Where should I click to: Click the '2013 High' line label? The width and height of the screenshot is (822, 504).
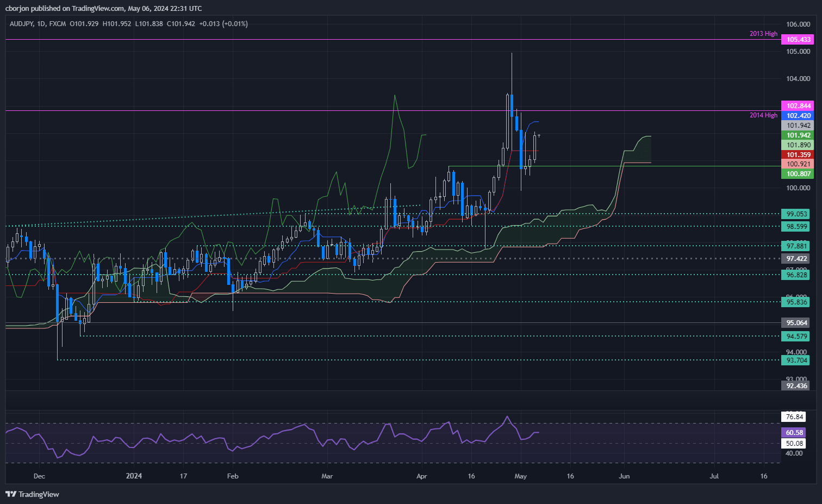click(763, 34)
